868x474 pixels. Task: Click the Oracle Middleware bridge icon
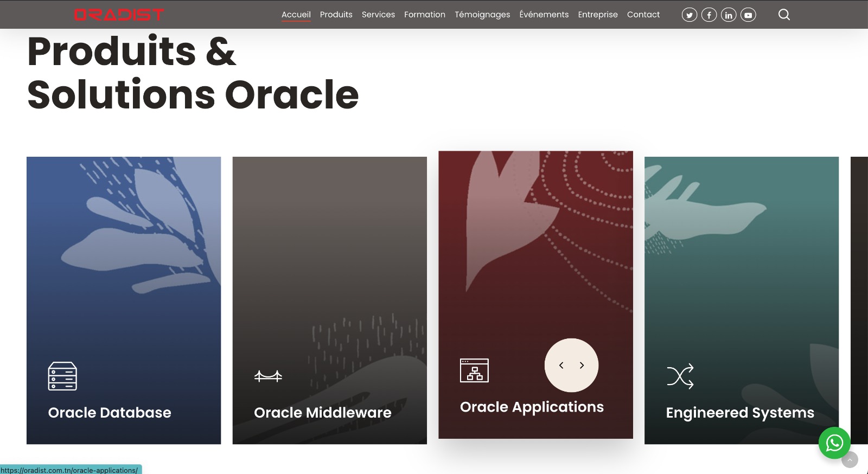click(268, 376)
